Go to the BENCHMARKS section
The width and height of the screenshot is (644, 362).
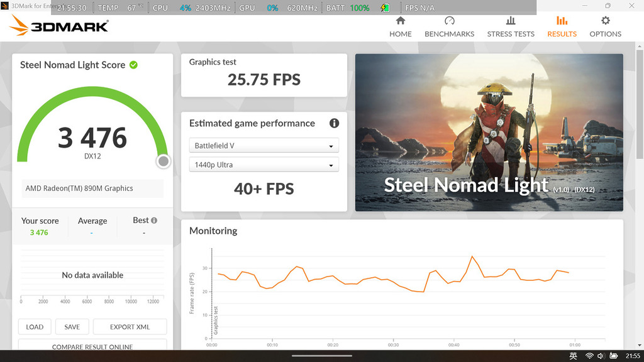(449, 27)
